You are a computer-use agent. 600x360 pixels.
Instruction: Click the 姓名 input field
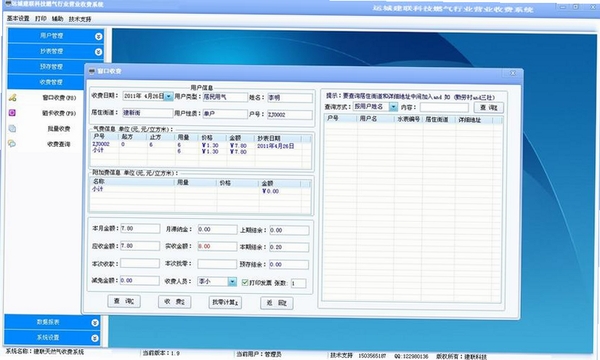pos(290,98)
